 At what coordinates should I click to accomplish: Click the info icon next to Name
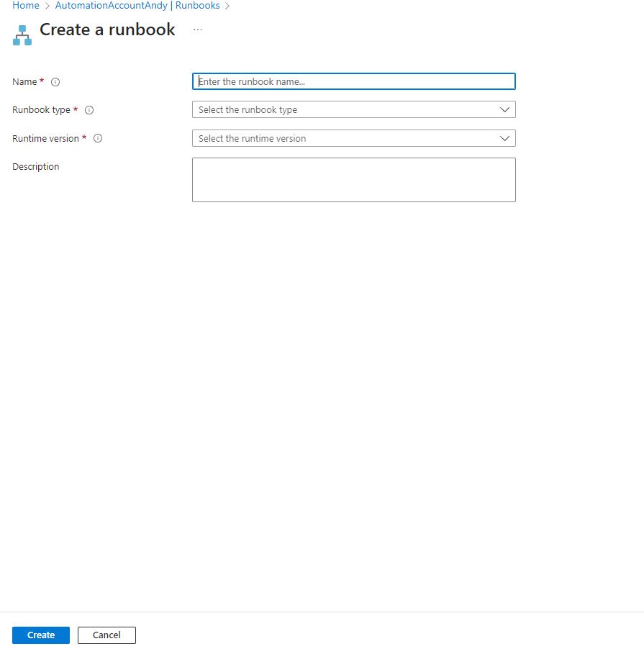point(55,82)
